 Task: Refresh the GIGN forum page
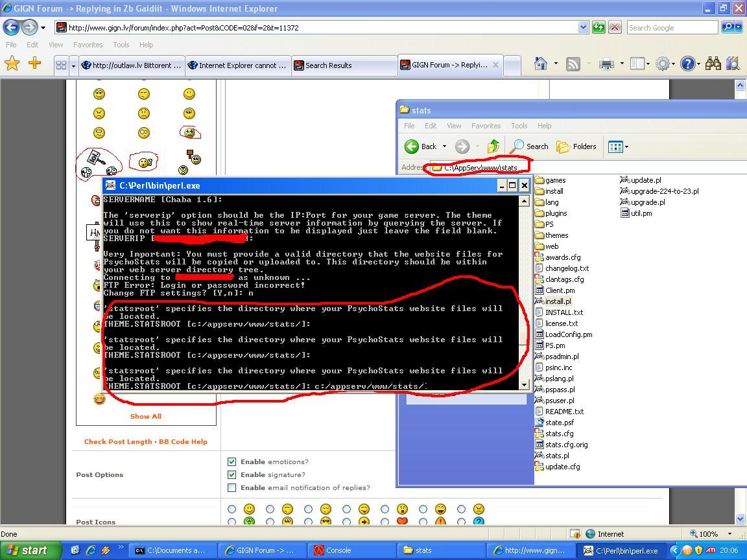(x=599, y=27)
